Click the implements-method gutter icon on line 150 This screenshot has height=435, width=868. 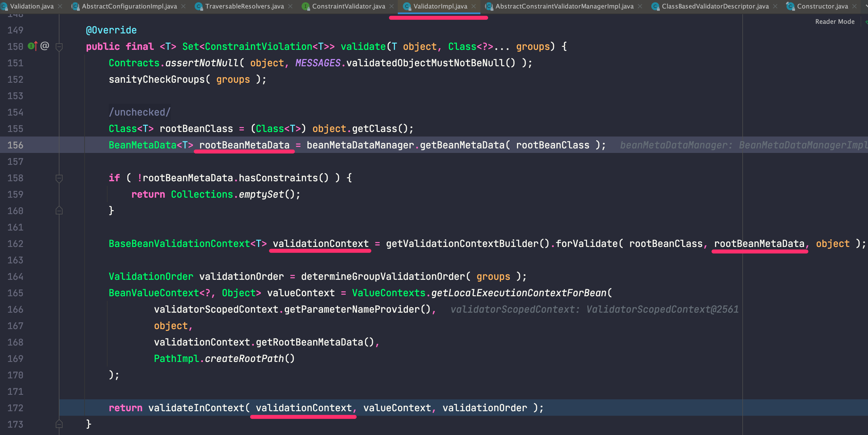(32, 46)
